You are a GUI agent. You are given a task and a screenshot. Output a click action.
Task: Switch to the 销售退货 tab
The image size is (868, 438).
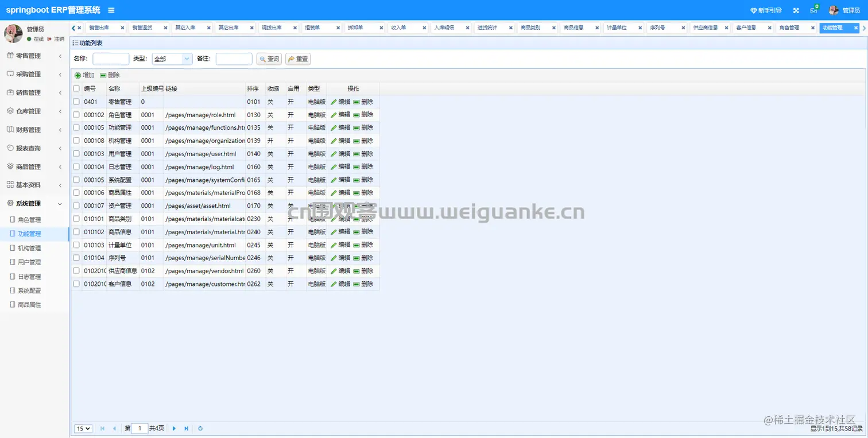point(142,28)
